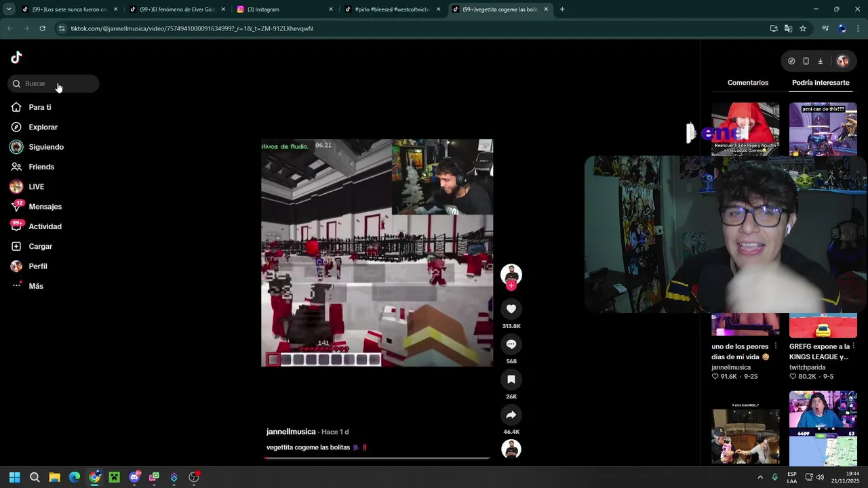868x488 pixels.
Task: Switch to 'Los siete nunca fueron' tab
Action: [69, 9]
